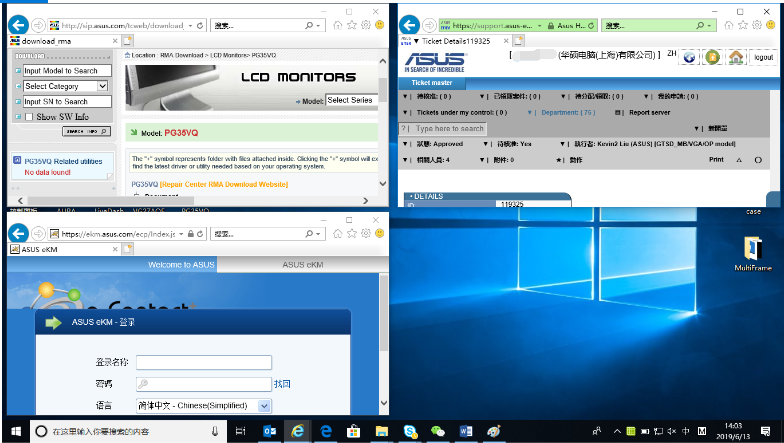Go back in the ASUS eKM browser window

[19, 234]
